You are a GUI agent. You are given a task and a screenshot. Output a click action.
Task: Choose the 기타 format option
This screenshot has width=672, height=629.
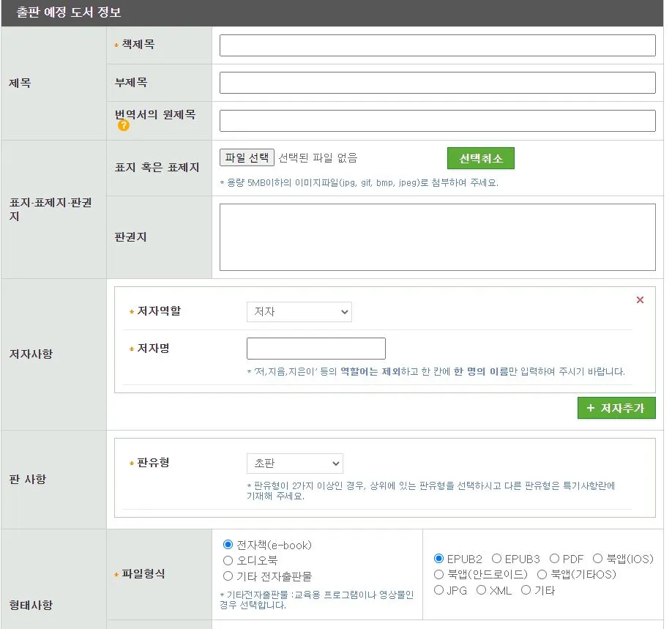click(x=526, y=590)
